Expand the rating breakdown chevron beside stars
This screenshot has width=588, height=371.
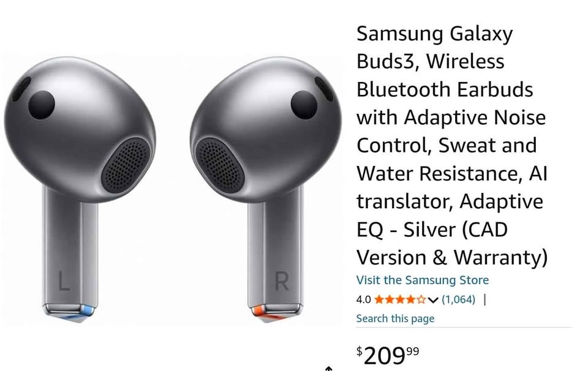433,300
